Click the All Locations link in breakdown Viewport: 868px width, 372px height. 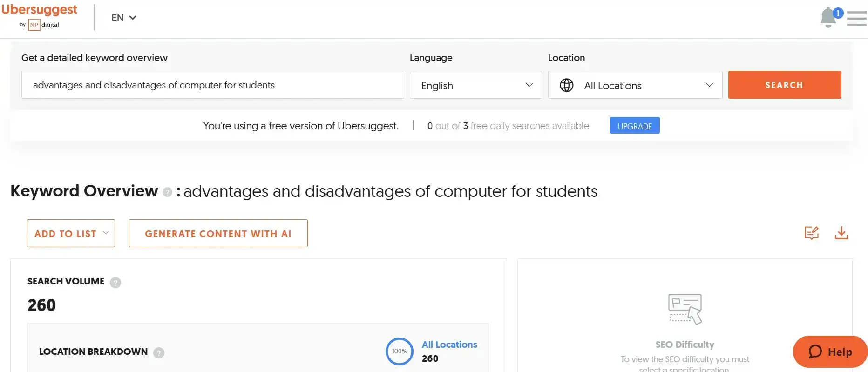tap(449, 345)
